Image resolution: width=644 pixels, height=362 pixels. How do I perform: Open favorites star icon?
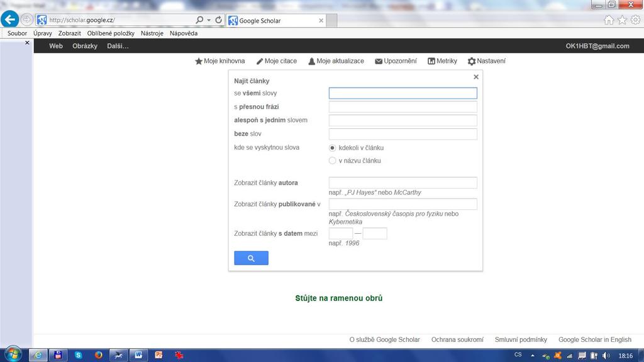(622, 19)
